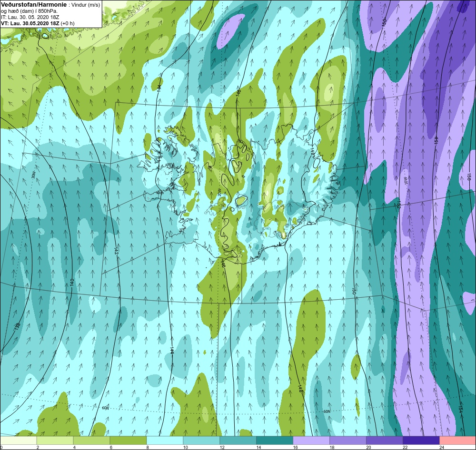Click the '142' height contour label
This screenshot has width=476, height=450.
(116, 251)
